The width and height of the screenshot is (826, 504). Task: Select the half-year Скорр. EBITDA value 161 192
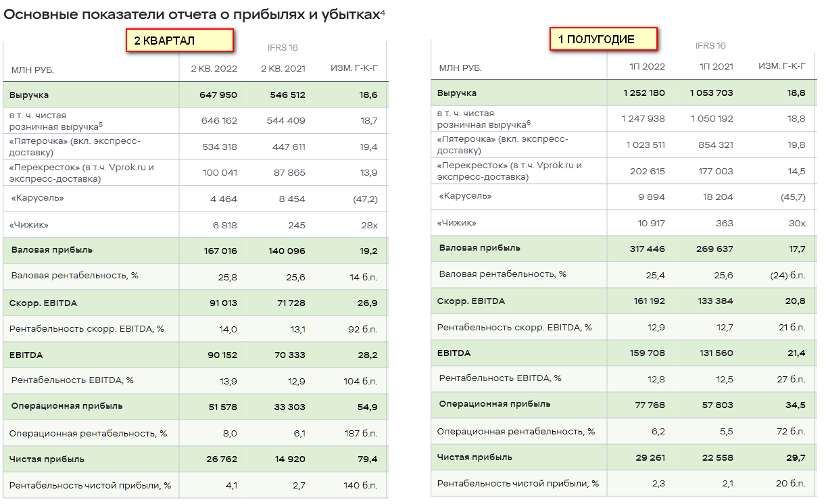pos(647,301)
